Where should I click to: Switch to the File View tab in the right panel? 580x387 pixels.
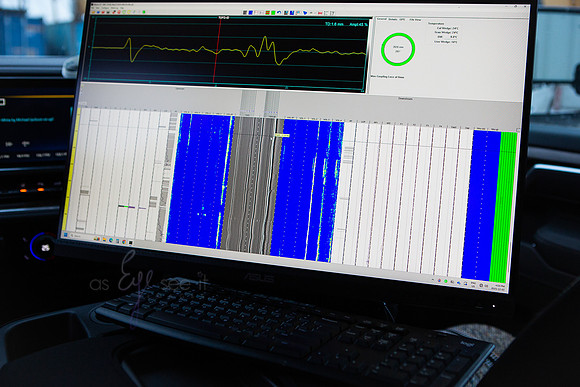tap(415, 20)
